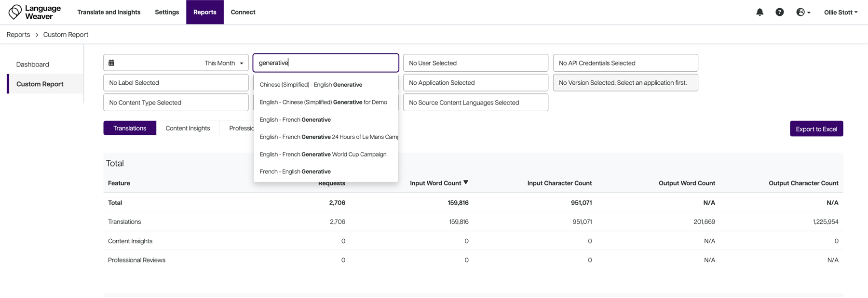Open Dashboard in the sidebar

(33, 65)
